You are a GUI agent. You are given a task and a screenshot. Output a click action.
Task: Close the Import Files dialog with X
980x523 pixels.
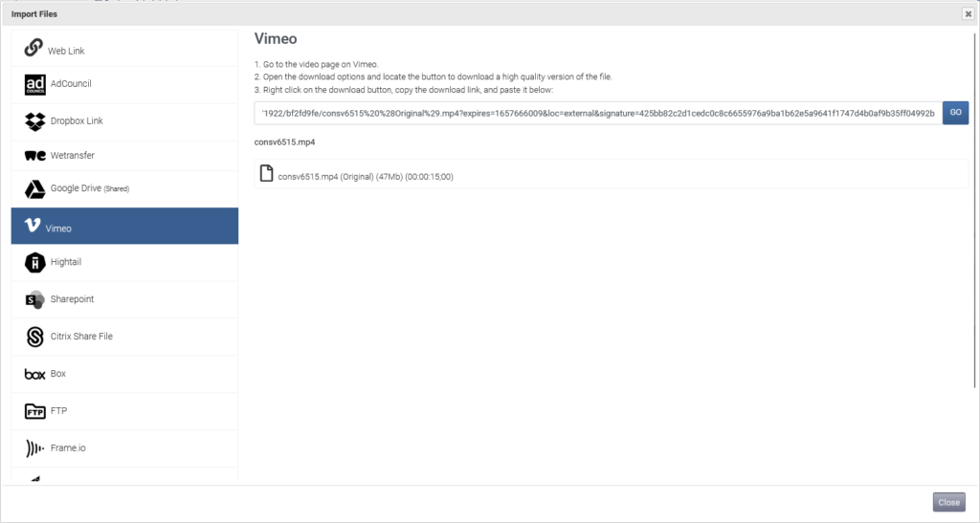(x=969, y=13)
